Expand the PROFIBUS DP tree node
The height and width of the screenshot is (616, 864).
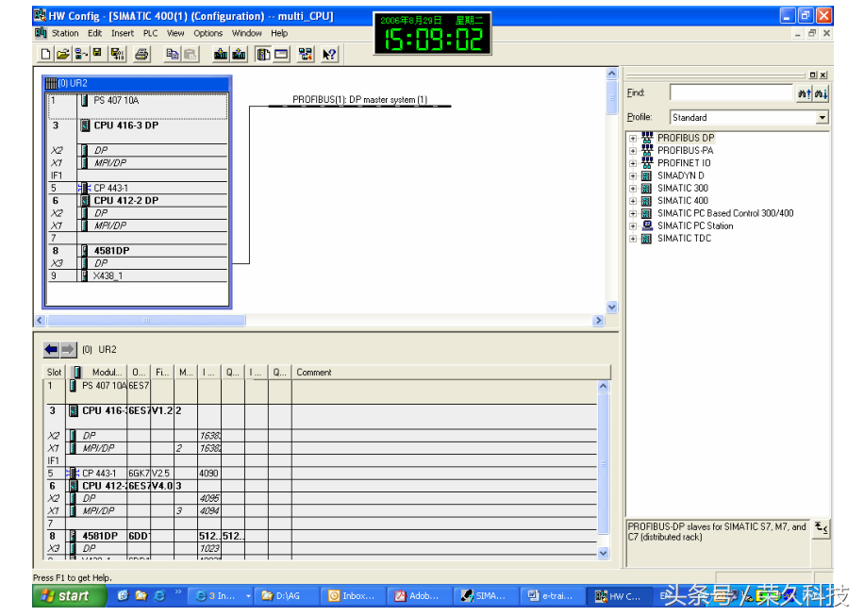tap(633, 139)
